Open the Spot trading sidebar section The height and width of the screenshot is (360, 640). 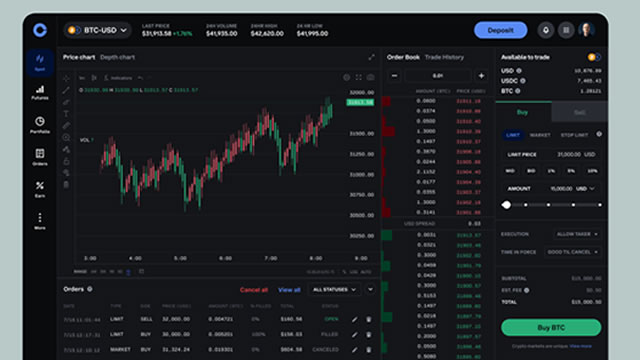click(40, 62)
